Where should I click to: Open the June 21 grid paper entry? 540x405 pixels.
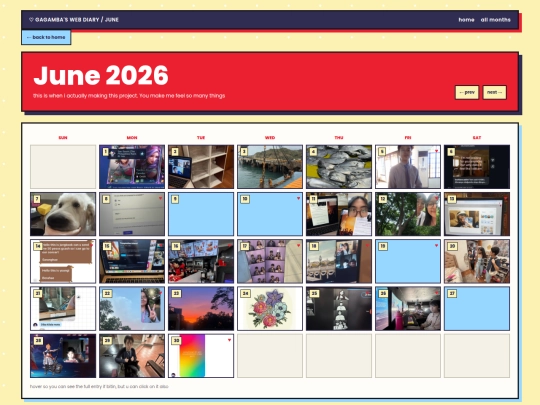pos(63,309)
